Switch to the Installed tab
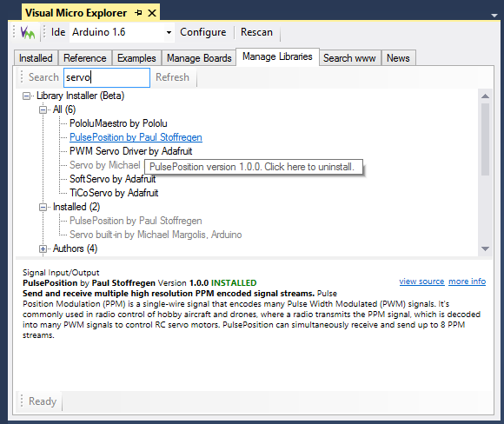504x424 pixels. pos(36,58)
